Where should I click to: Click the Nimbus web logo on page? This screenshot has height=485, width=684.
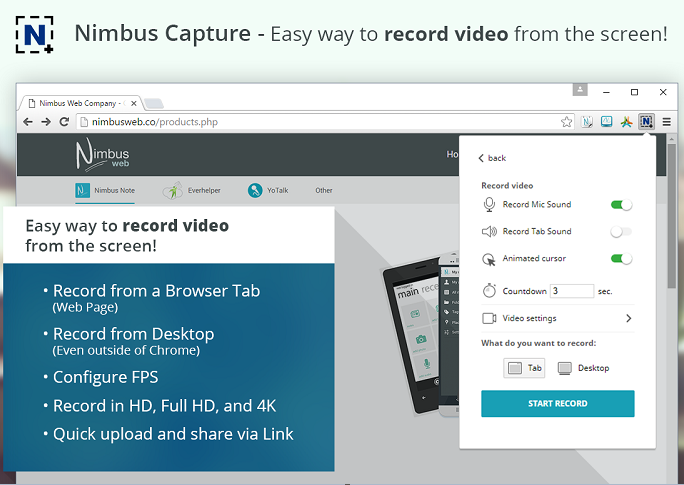[x=103, y=154]
